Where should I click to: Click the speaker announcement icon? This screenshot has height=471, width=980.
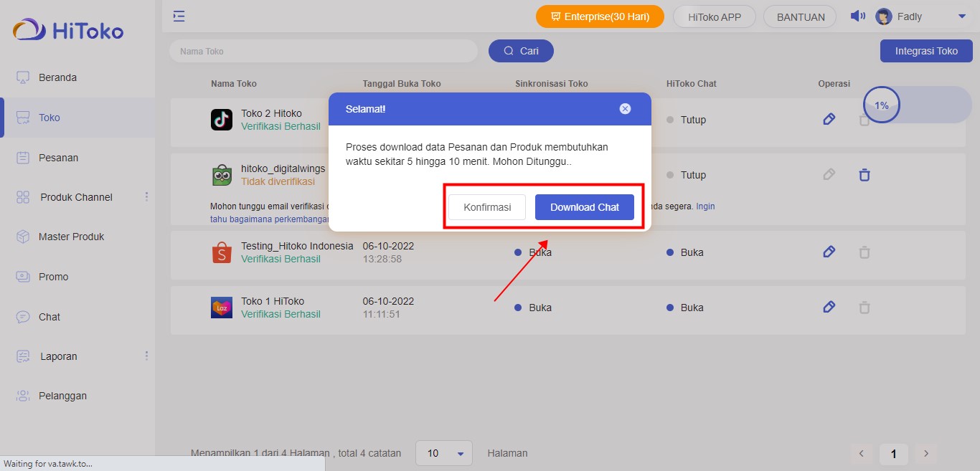pos(857,16)
